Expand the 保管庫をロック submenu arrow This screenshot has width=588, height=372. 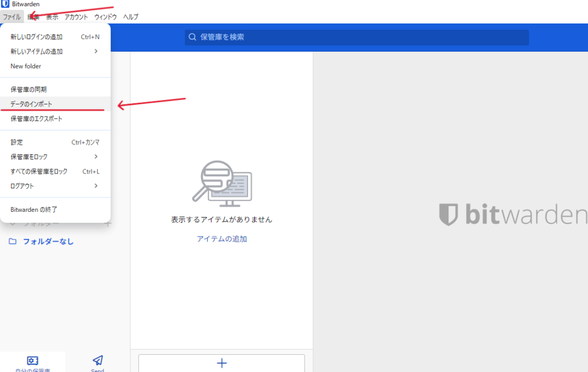coord(96,157)
